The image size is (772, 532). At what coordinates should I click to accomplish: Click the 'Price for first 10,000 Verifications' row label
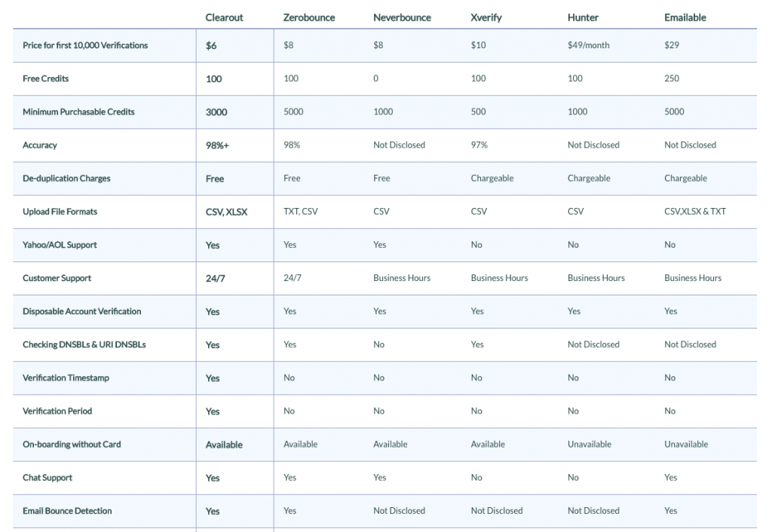point(85,45)
